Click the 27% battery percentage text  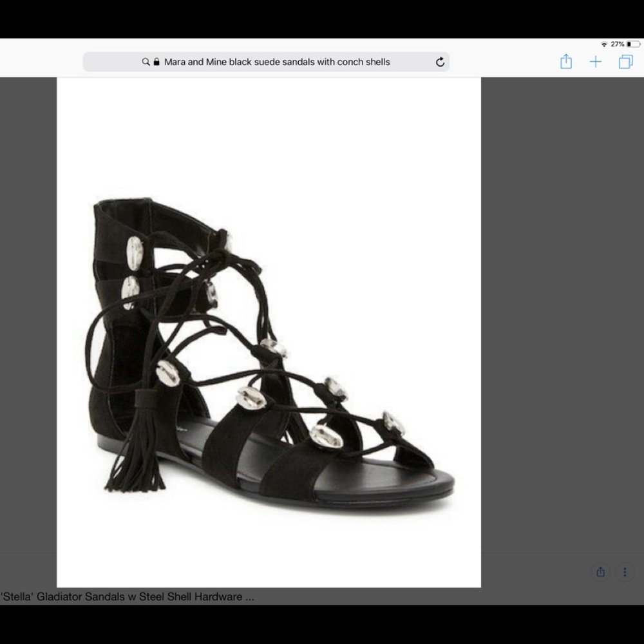point(617,44)
